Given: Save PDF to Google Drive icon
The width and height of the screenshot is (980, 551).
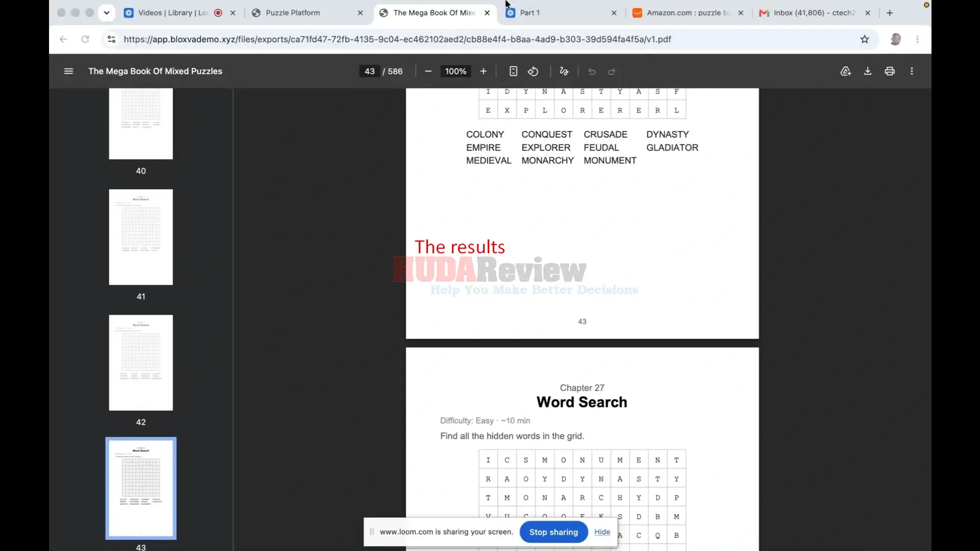Looking at the screenshot, I should [846, 71].
